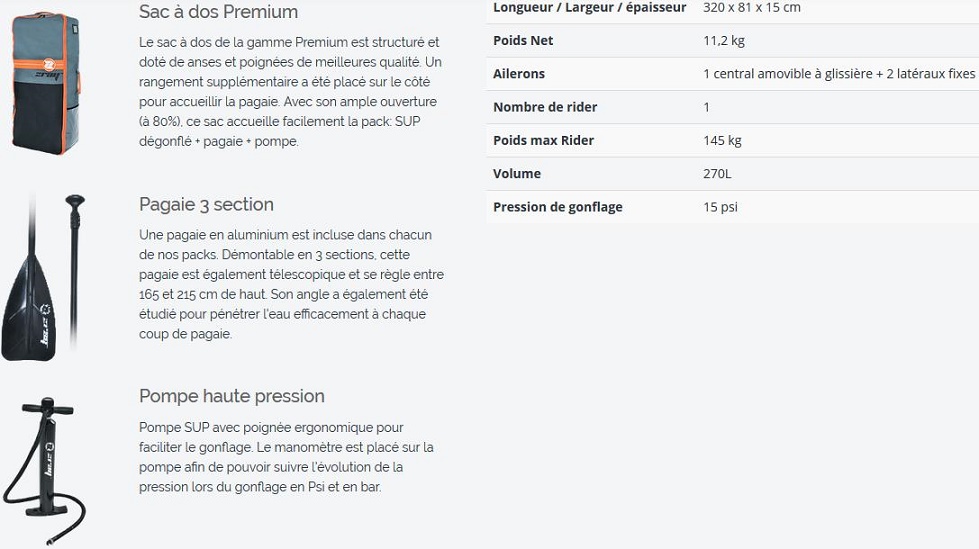979x549 pixels.
Task: Click the '320 x 81 x 15 cm' dimension value
Action: (x=752, y=7)
